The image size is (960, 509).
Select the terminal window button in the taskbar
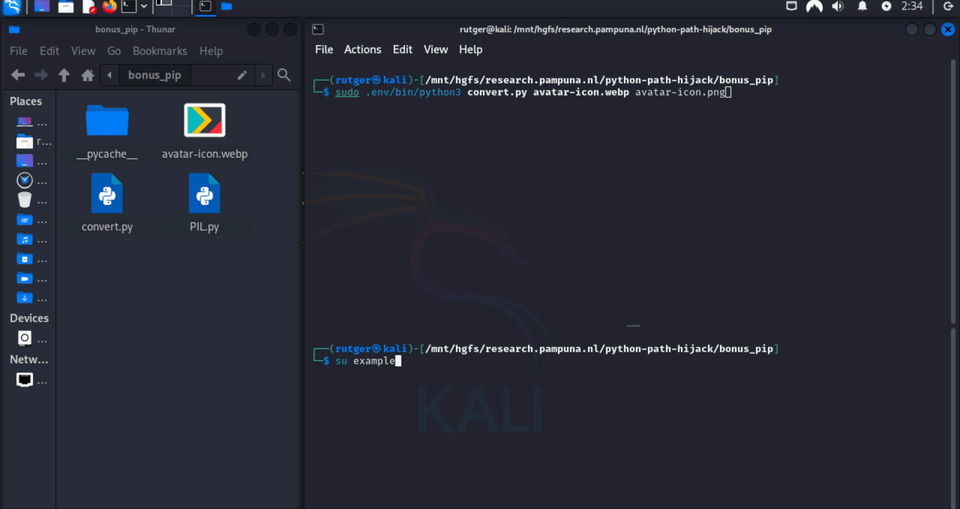[x=206, y=7]
